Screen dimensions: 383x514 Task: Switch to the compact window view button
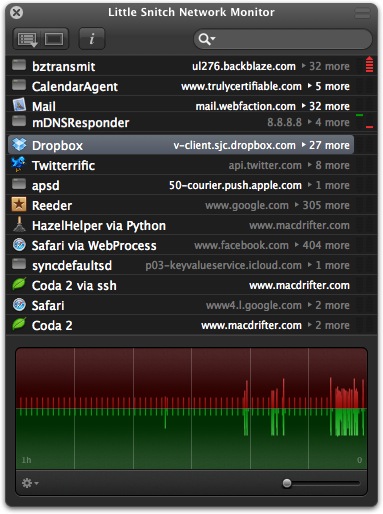(x=55, y=39)
